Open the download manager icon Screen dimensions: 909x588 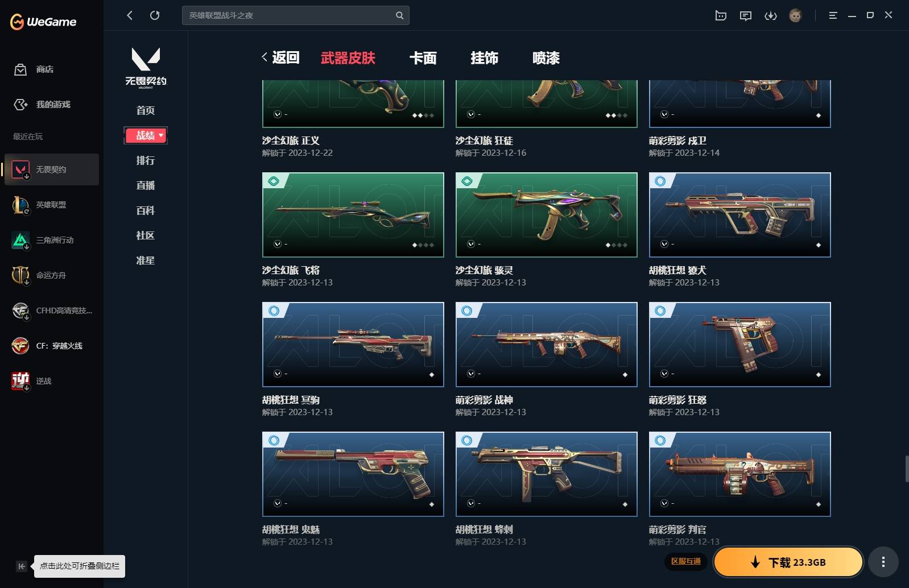click(x=770, y=16)
